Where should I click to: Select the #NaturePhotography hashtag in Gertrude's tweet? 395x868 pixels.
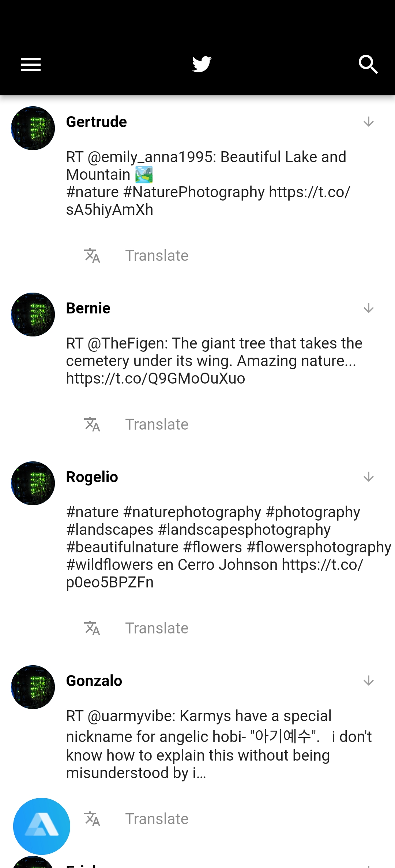(194, 192)
